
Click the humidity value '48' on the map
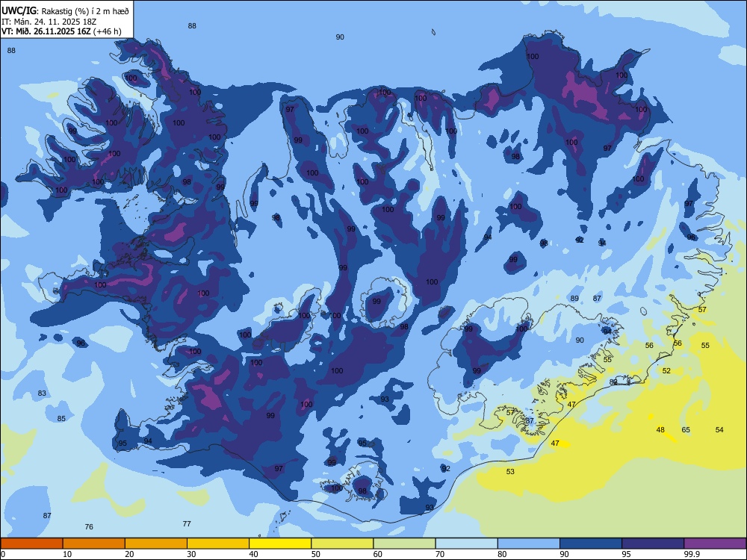click(x=660, y=429)
